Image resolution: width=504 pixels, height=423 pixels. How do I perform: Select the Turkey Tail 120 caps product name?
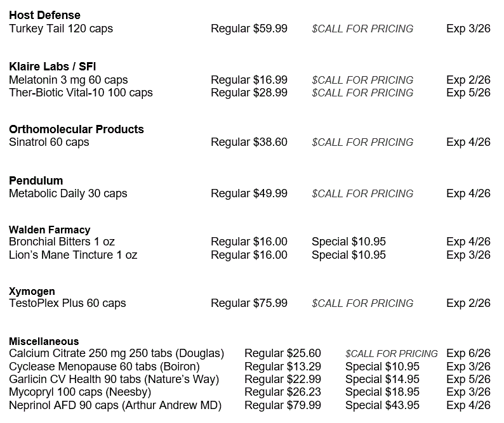coord(61,29)
